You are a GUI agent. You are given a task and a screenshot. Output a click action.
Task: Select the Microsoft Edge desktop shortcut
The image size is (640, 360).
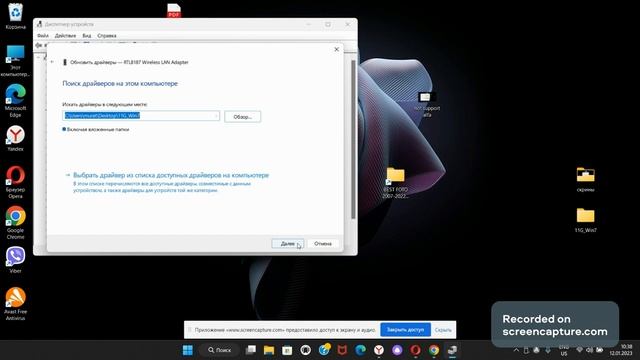click(x=16, y=101)
